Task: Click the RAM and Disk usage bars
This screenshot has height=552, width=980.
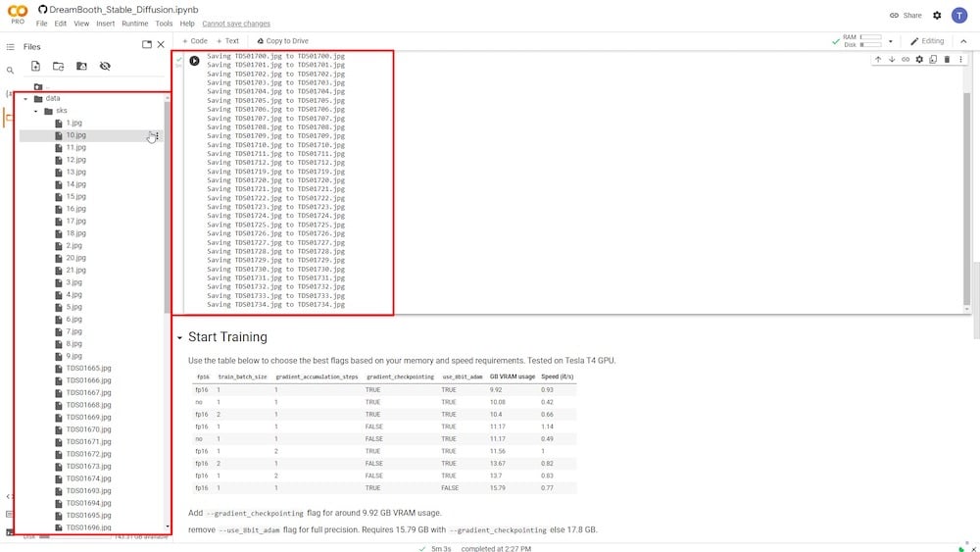Action: pyautogui.click(x=861, y=41)
